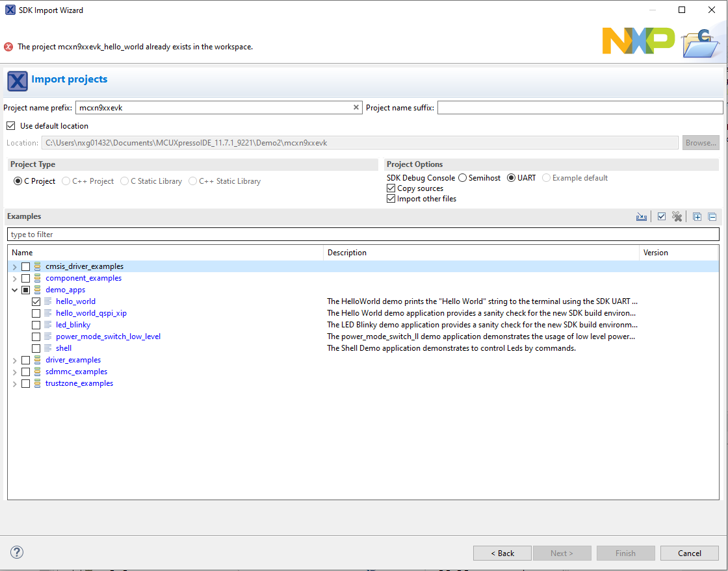Uncheck the hello_world example checkbox

36,301
